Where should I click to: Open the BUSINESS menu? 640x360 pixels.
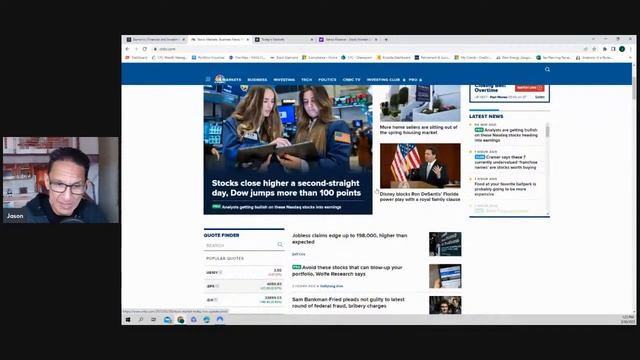[x=257, y=80]
